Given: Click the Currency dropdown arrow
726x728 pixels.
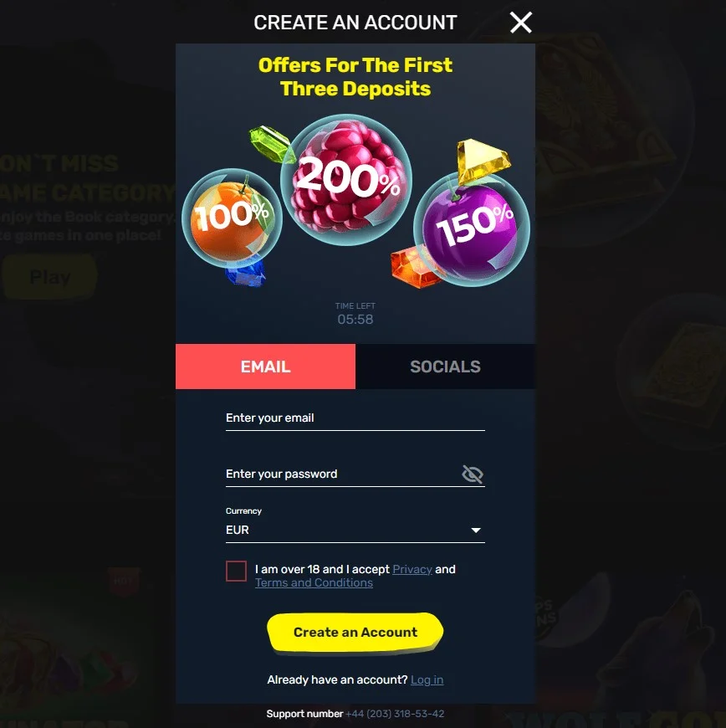Looking at the screenshot, I should point(476,531).
